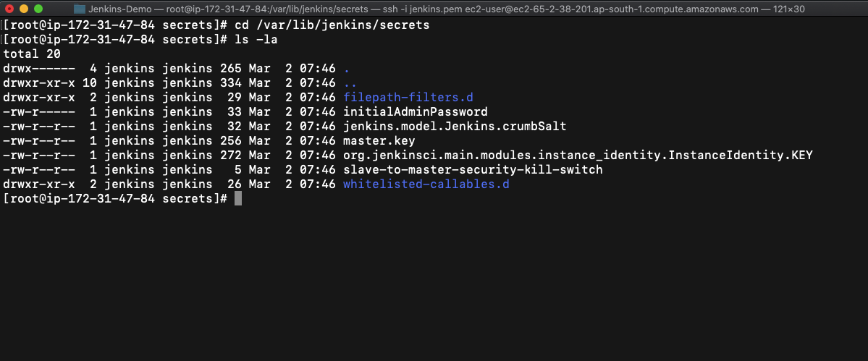Click the green full-screen window button
The height and width of the screenshot is (361, 868).
(38, 9)
